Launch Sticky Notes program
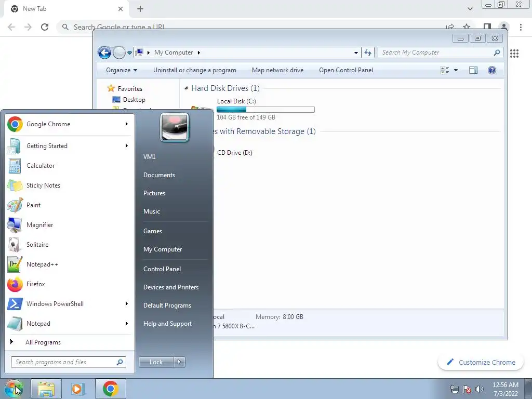The image size is (532, 399). 69,185
